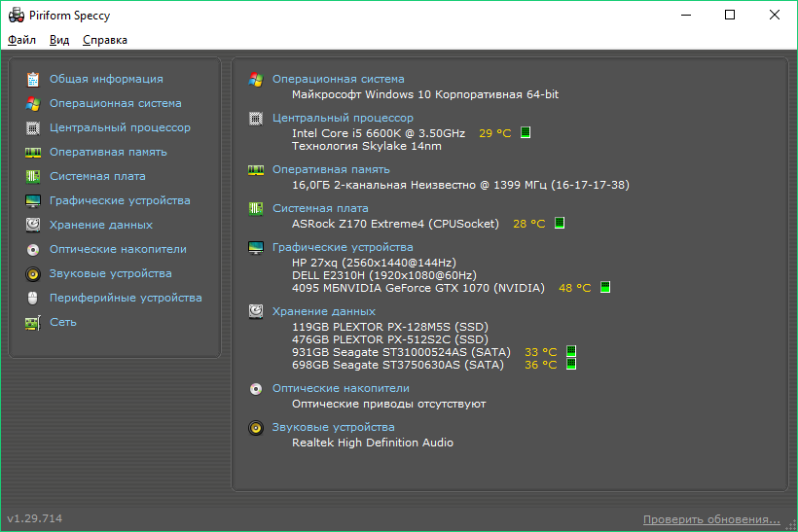Select Хранение данных in sidebar
Image resolution: width=798 pixels, height=532 pixels.
click(x=101, y=225)
